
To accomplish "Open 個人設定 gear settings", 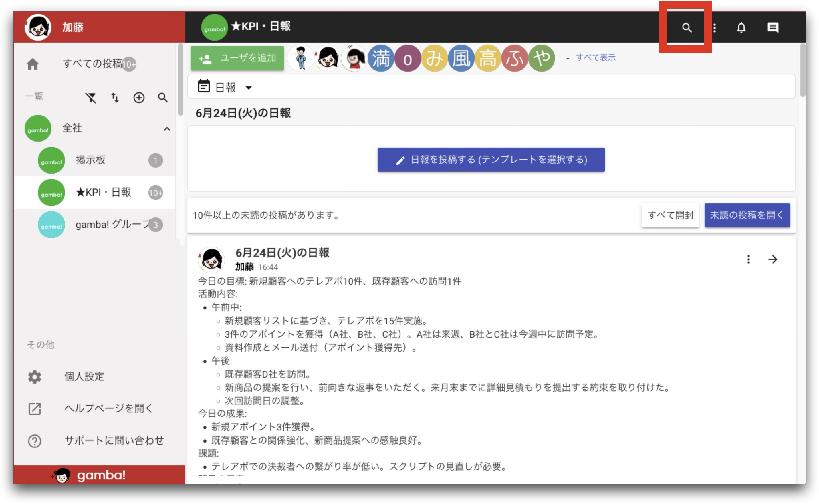I will pos(34,377).
